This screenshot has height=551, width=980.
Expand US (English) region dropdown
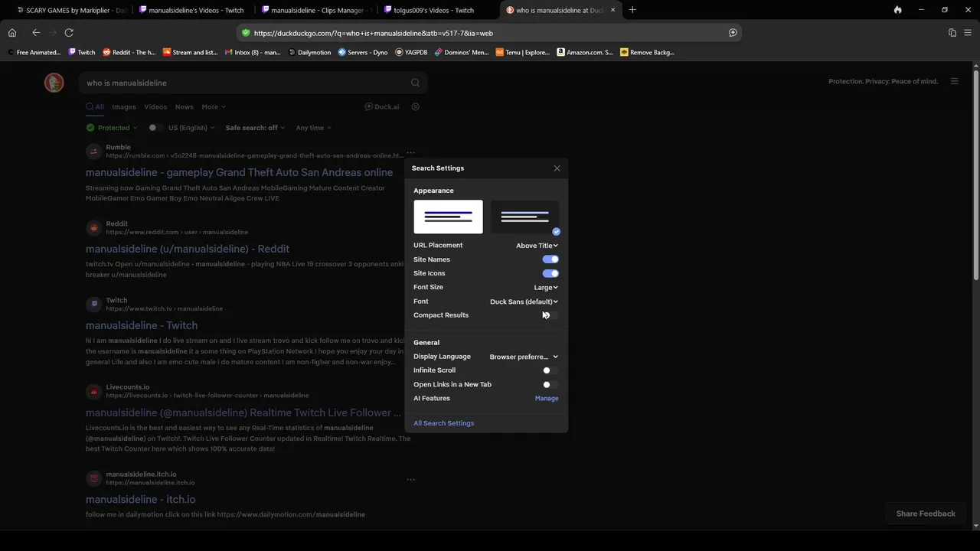(191, 128)
